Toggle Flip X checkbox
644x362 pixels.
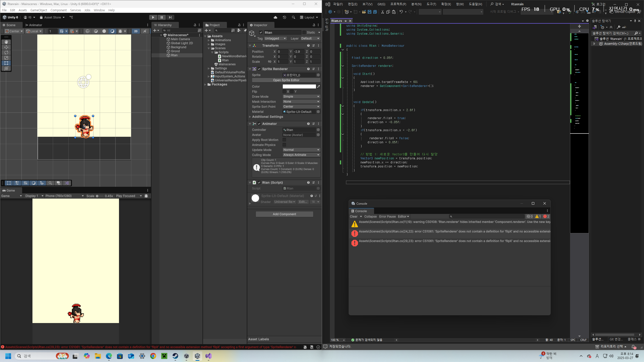coord(284,92)
